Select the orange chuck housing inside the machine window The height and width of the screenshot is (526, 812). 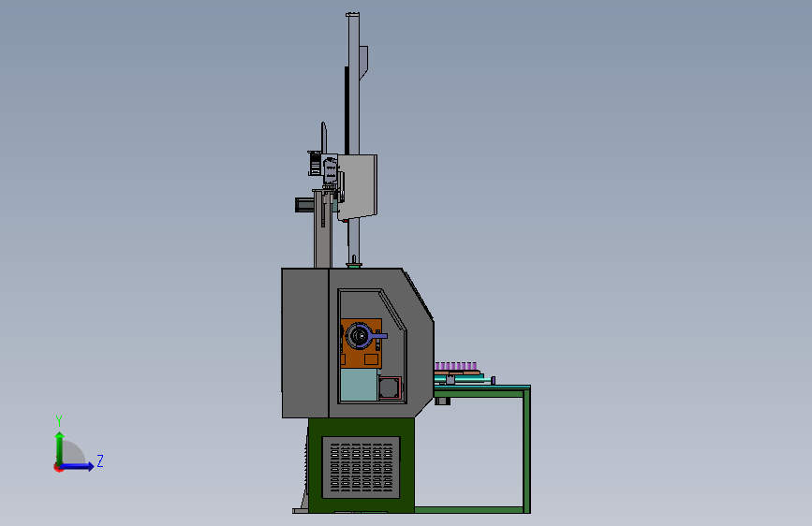click(x=362, y=343)
